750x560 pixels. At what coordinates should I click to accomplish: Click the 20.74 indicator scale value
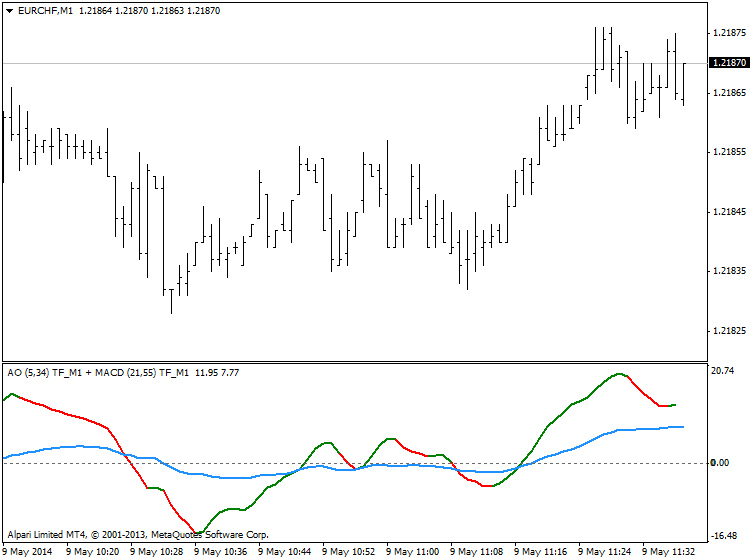click(724, 371)
